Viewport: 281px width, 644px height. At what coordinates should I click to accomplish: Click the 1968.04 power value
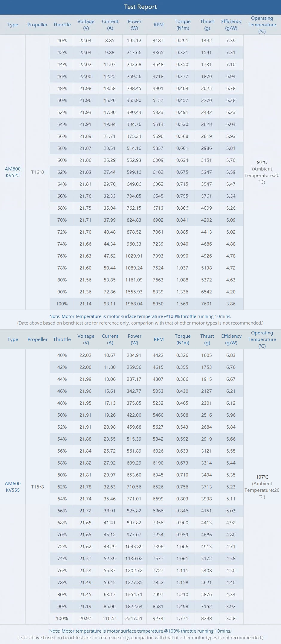[134, 304]
